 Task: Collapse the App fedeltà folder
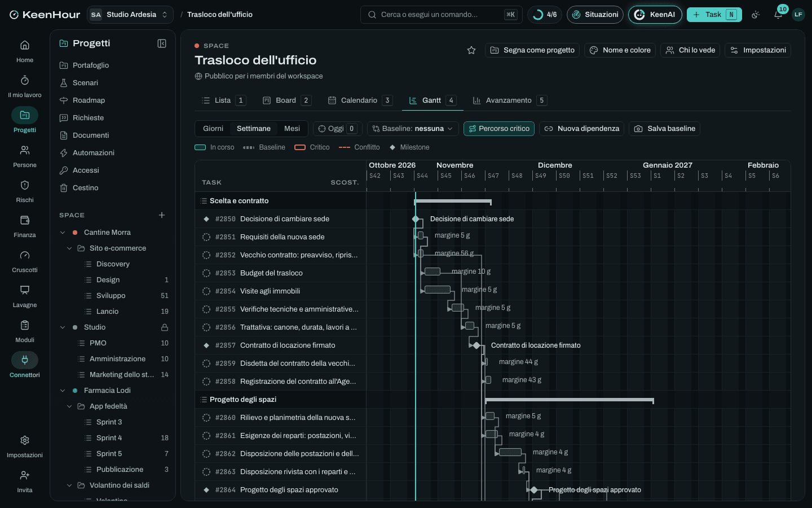click(69, 406)
